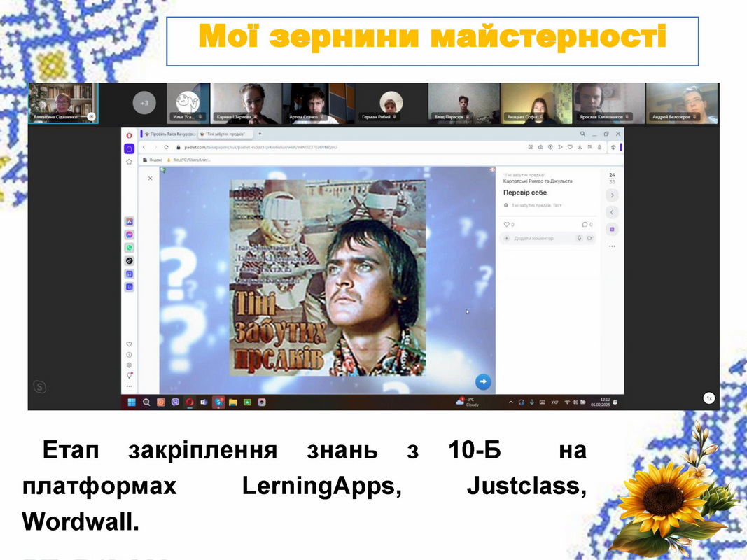Viewport: 747px width, 560px height.
Task: Open Viber from the Windows taskbar
Action: [x=174, y=402]
